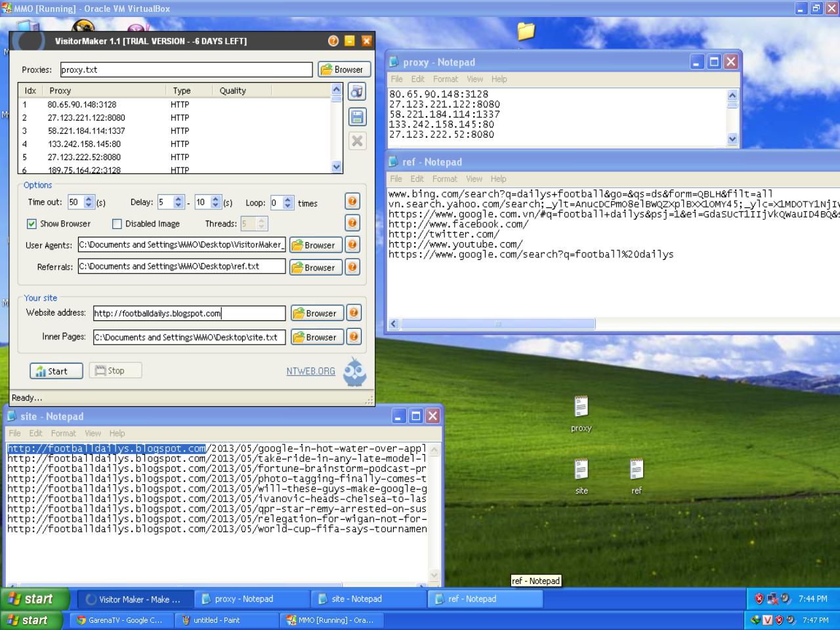Open the Edit menu in site Notepad
This screenshot has height=630, width=840.
35,433
